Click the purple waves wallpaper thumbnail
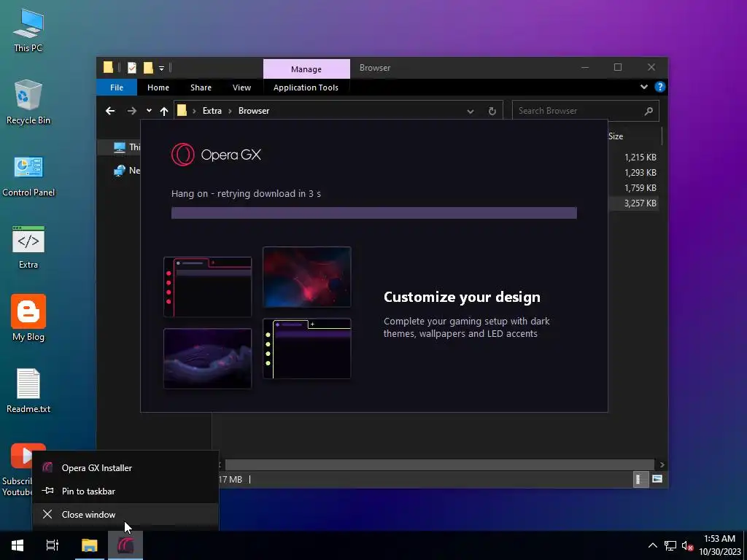 pos(207,358)
